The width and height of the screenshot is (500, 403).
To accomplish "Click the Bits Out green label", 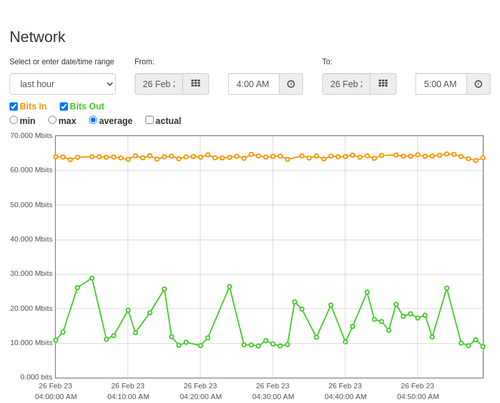I will coord(87,106).
